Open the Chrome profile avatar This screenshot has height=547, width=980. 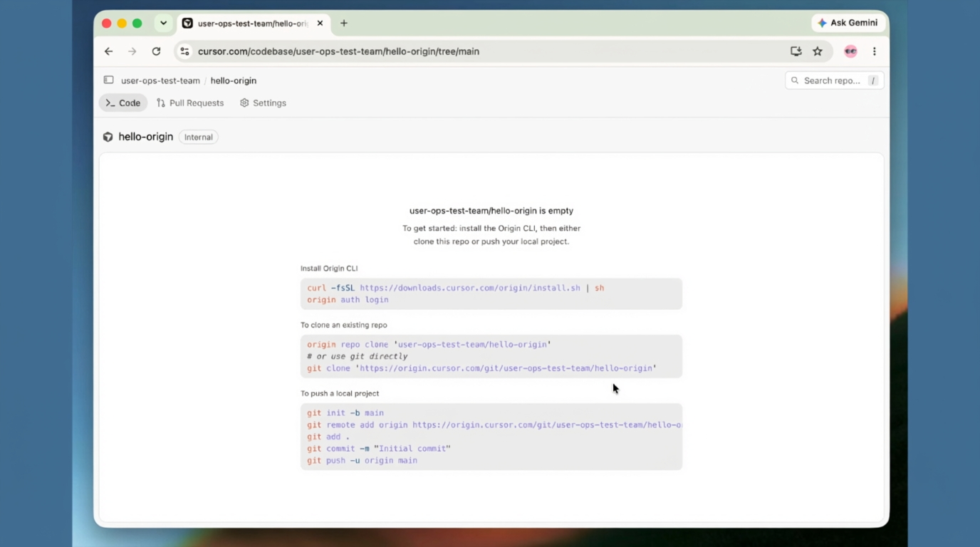[x=850, y=51]
